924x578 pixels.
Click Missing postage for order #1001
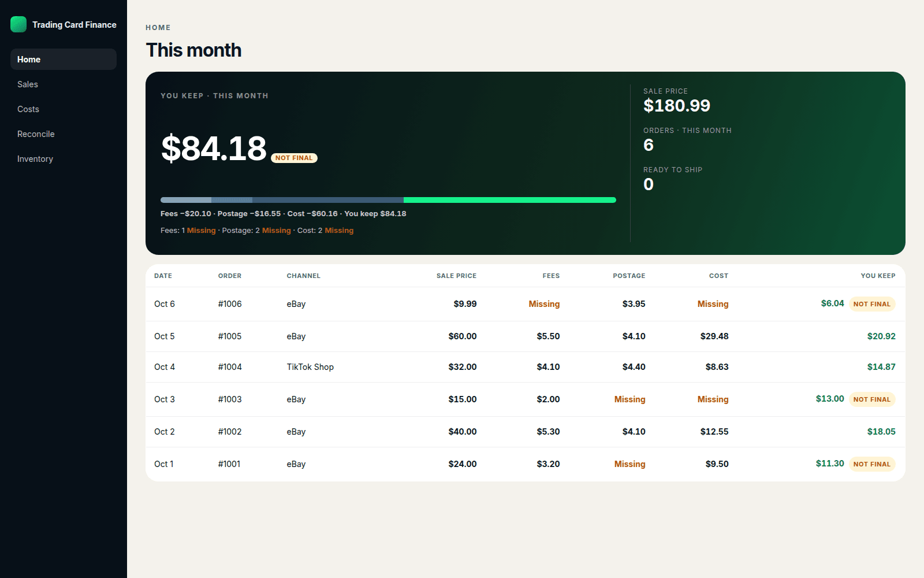click(629, 464)
